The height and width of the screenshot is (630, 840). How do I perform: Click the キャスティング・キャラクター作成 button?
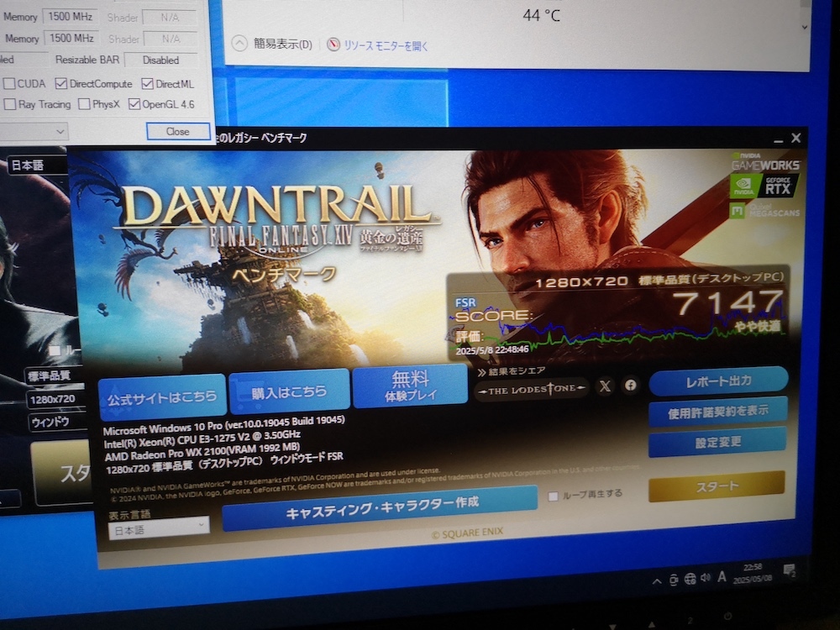pos(381,508)
